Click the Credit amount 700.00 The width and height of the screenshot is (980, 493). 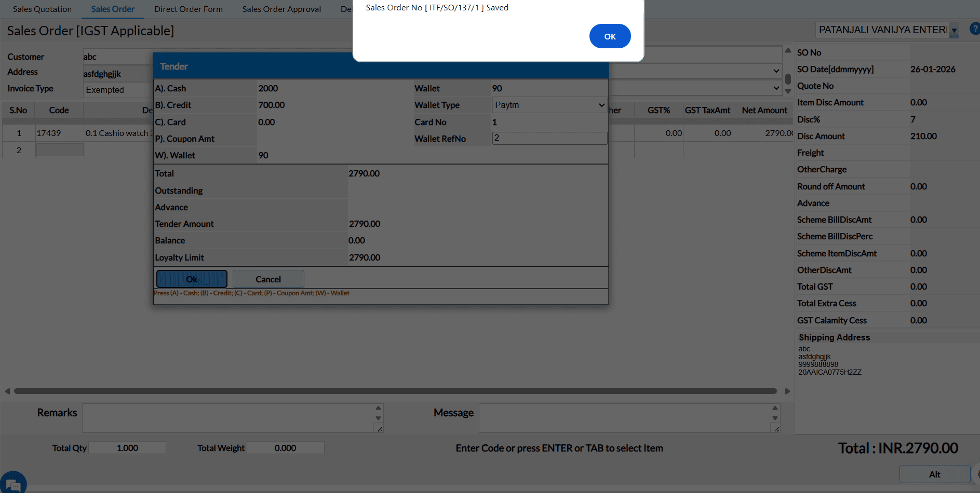272,105
